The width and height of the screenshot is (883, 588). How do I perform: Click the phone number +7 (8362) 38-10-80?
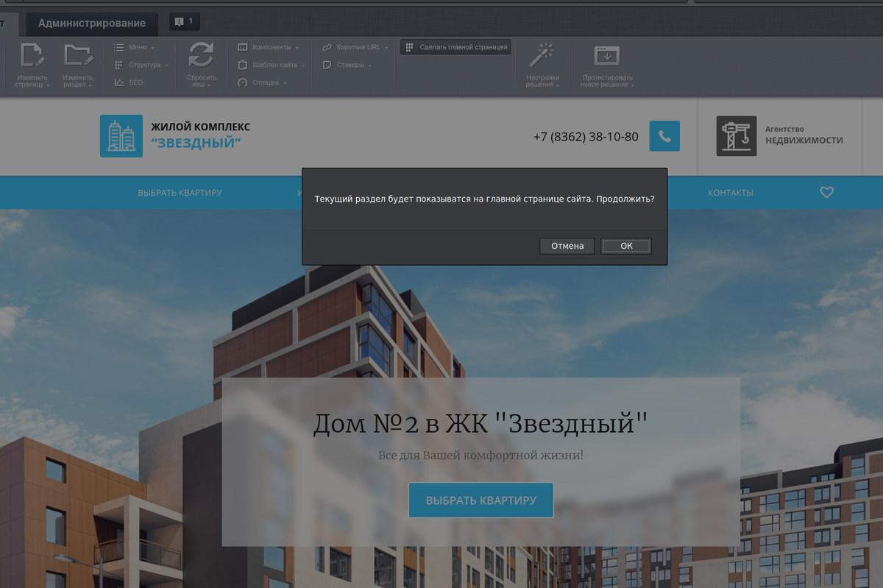point(586,137)
